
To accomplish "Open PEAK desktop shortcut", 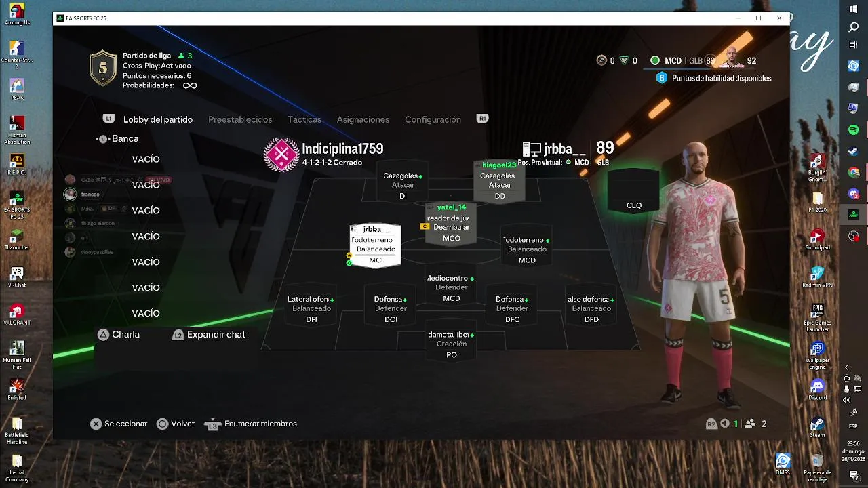I will coord(17,89).
